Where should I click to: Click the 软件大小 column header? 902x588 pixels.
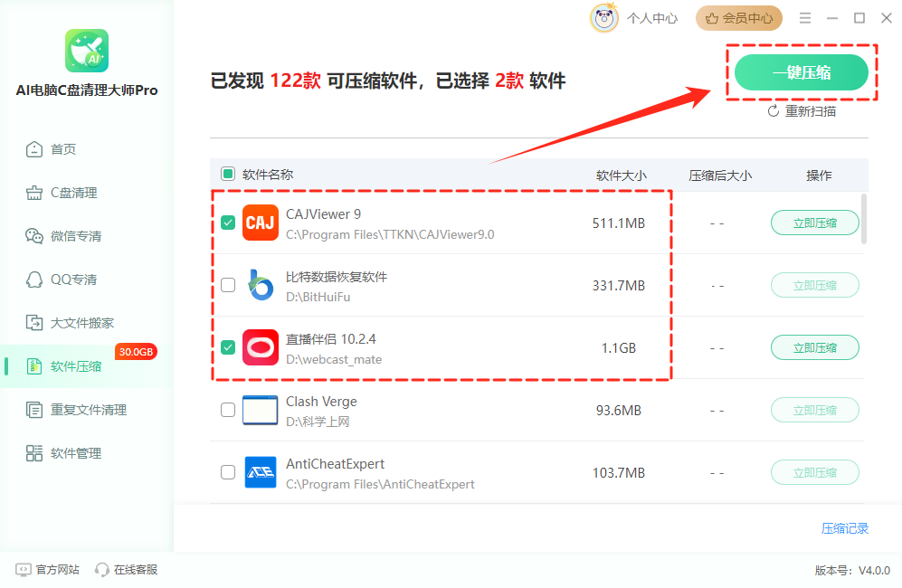click(622, 175)
